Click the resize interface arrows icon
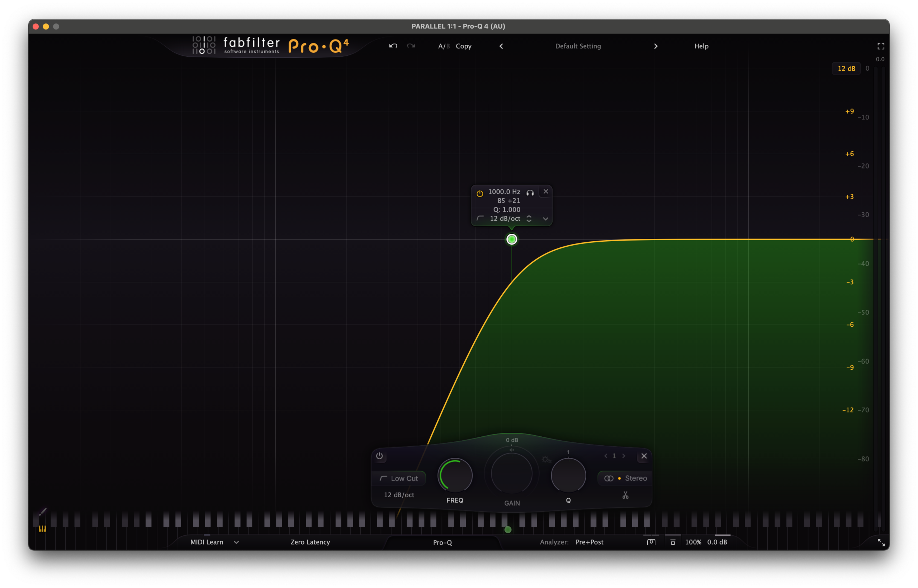Viewport: 918px width, 588px height. [x=881, y=542]
